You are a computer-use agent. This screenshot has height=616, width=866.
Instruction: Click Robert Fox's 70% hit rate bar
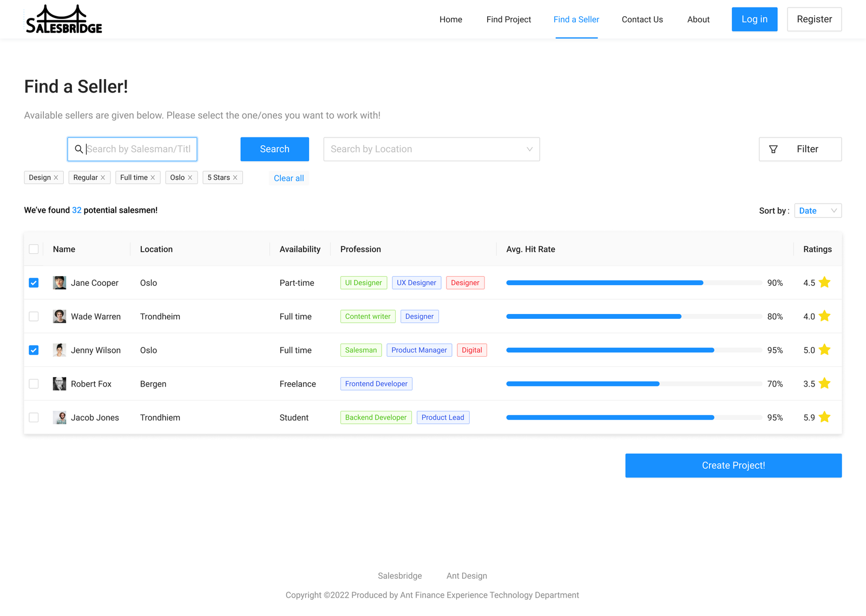coord(634,384)
